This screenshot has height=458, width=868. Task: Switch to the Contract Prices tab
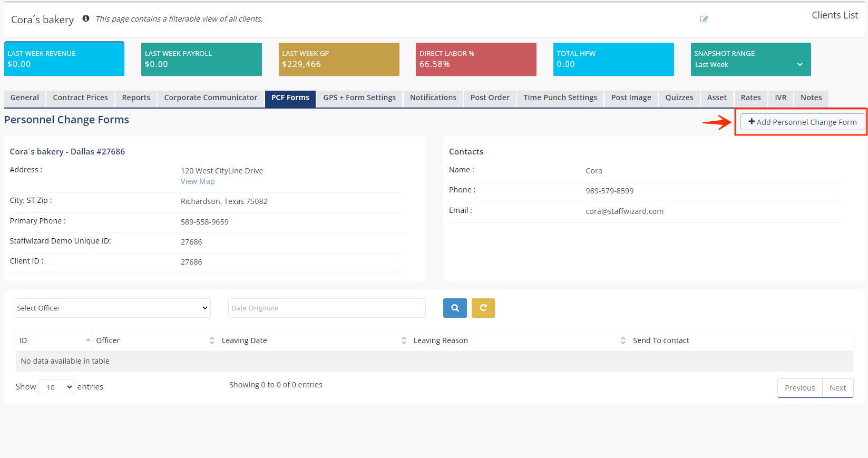click(80, 98)
